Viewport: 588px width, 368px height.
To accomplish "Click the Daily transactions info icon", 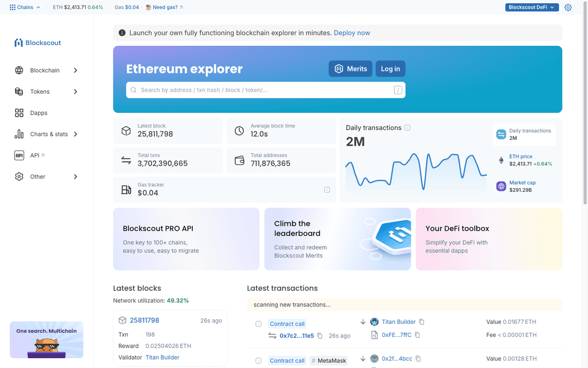I will click(x=407, y=128).
